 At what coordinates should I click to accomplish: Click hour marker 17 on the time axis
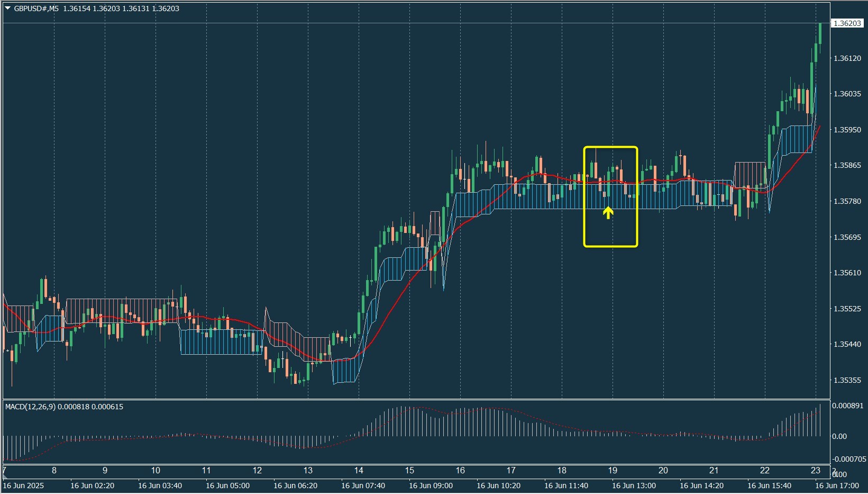coord(511,470)
